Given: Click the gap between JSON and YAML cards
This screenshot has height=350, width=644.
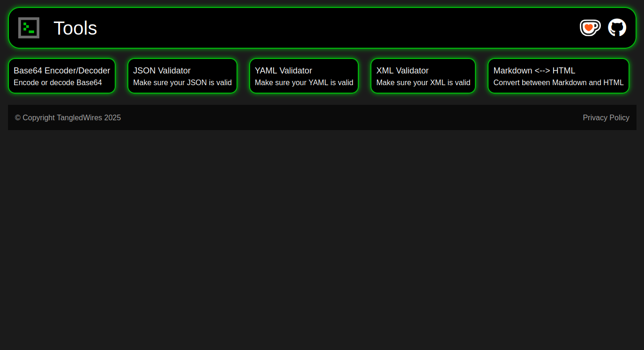Looking at the screenshot, I should [243, 76].
